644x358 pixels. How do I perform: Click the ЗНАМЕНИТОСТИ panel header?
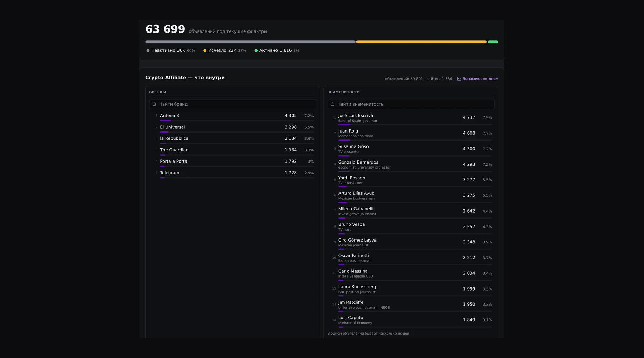(344, 92)
